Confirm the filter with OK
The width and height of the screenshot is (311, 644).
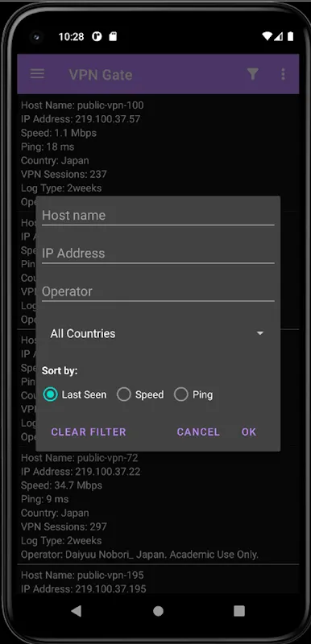(249, 431)
